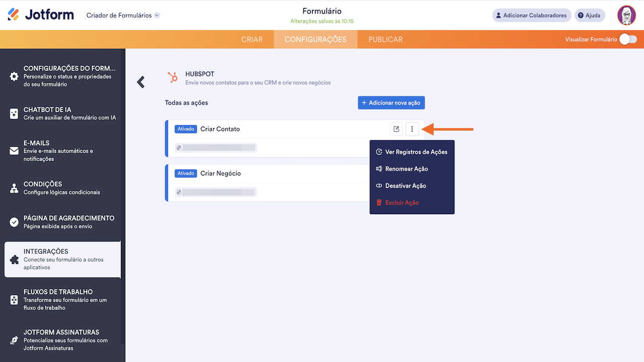Image resolution: width=644 pixels, height=362 pixels.
Task: Open the user profile avatar
Action: click(626, 15)
